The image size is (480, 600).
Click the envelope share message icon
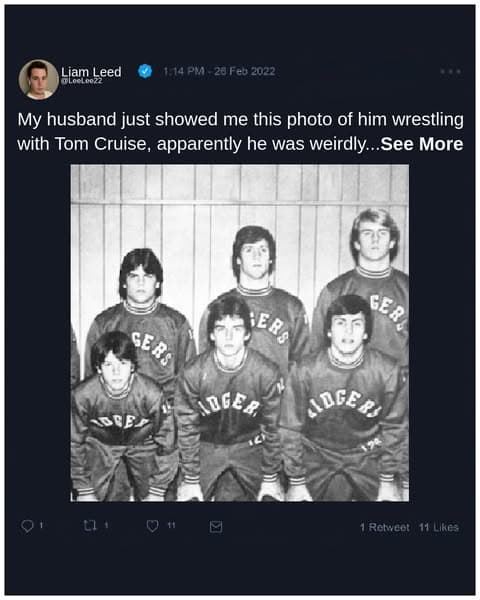pyautogui.click(x=216, y=527)
